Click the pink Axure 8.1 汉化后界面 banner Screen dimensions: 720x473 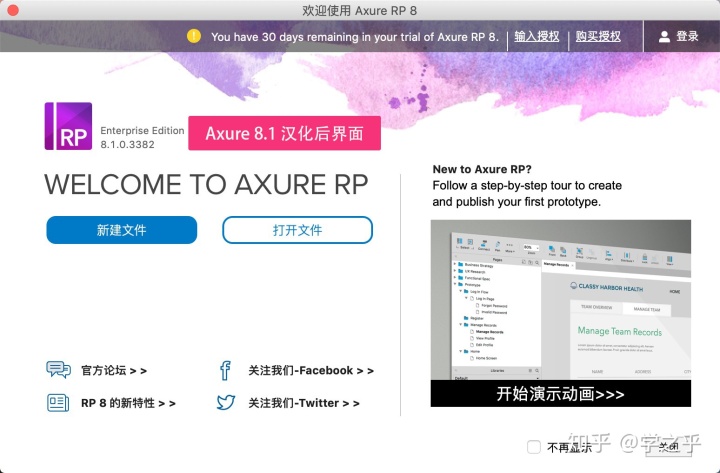pyautogui.click(x=285, y=132)
